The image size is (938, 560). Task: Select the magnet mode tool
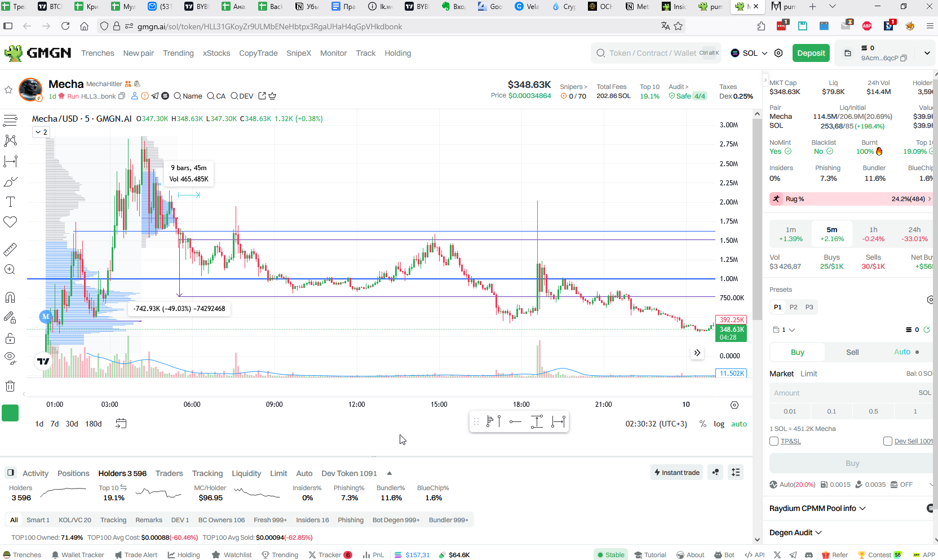(10, 297)
